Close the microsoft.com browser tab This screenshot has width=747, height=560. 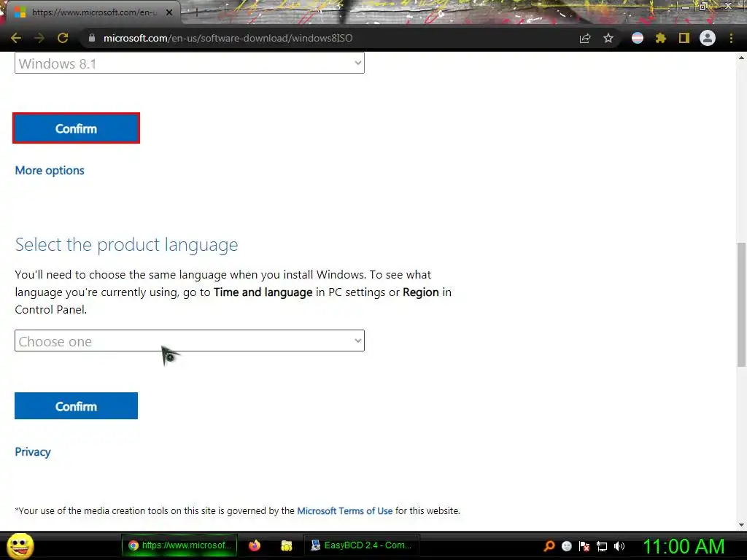(x=169, y=12)
